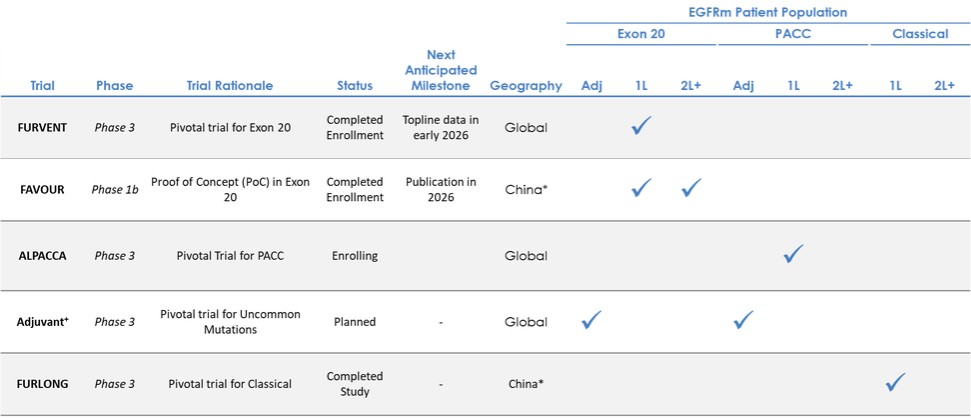Click the 'Publication in 2026' cell
Viewport: 971px width, 420px height.
point(440,189)
